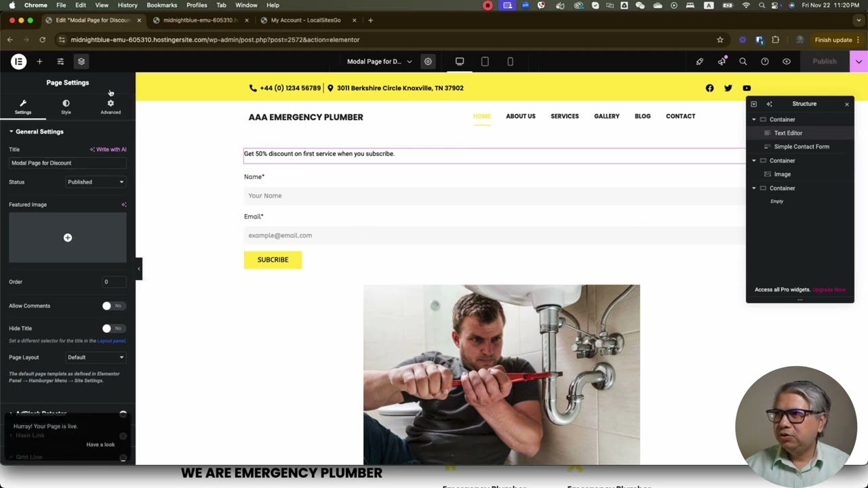
Task: Click the Publish button
Action: (x=825, y=62)
